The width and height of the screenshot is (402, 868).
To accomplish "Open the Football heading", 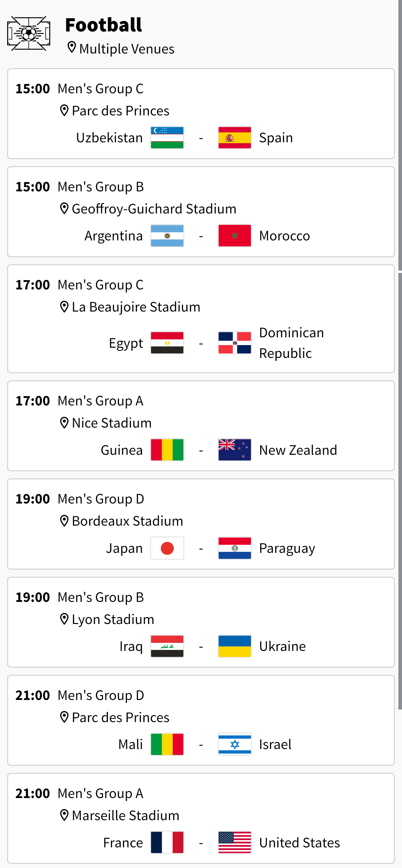I will [x=103, y=25].
